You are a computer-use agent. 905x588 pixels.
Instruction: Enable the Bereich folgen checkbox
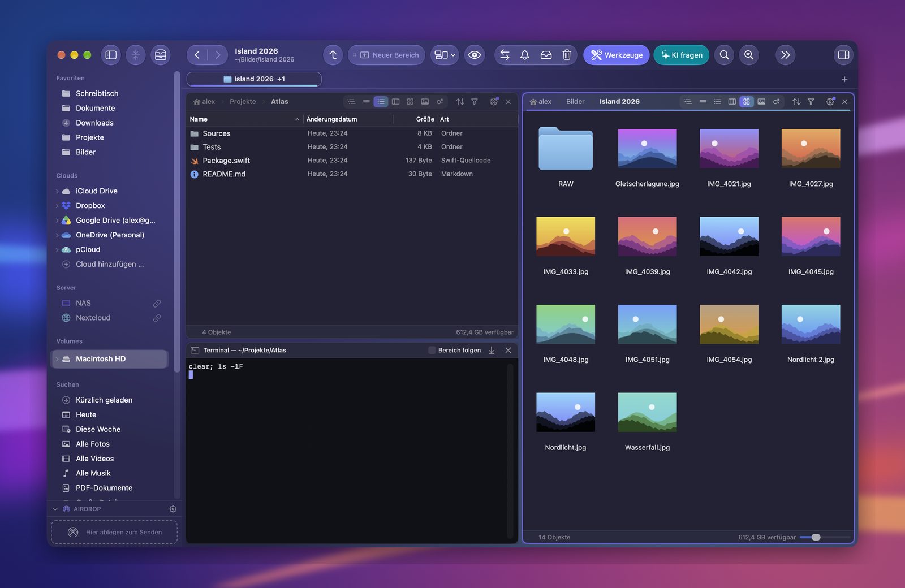(432, 351)
